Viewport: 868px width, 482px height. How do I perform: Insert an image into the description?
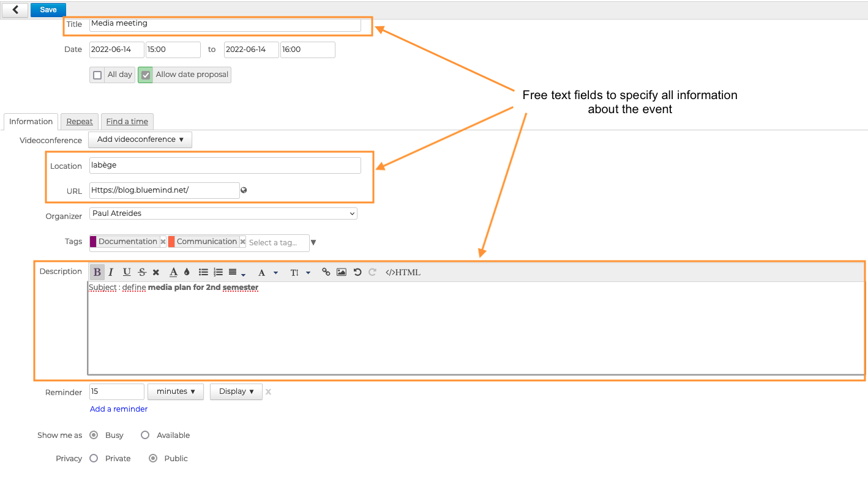pos(342,272)
